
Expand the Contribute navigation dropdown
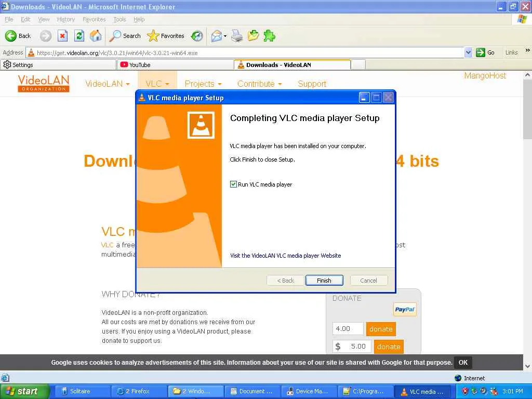coord(260,84)
